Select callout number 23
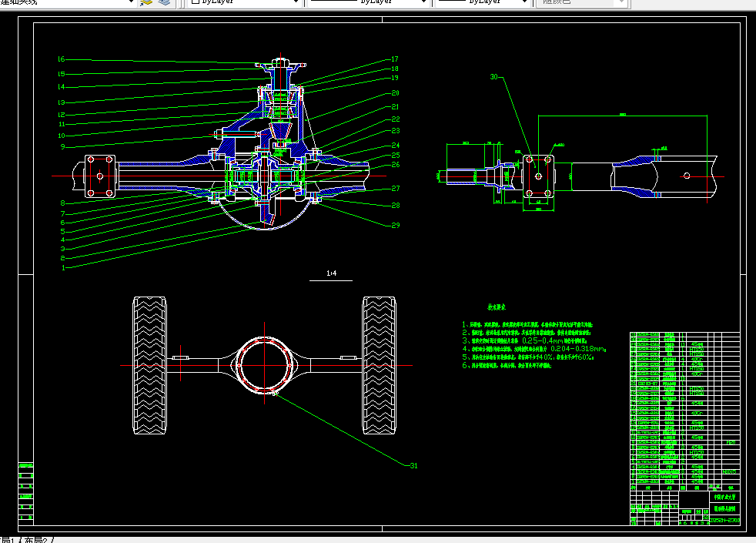 (x=396, y=131)
